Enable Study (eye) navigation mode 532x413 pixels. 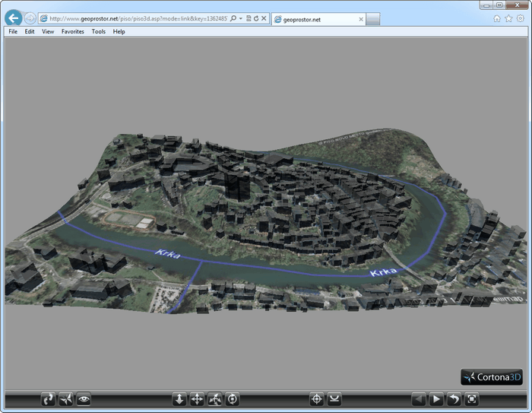(84, 399)
